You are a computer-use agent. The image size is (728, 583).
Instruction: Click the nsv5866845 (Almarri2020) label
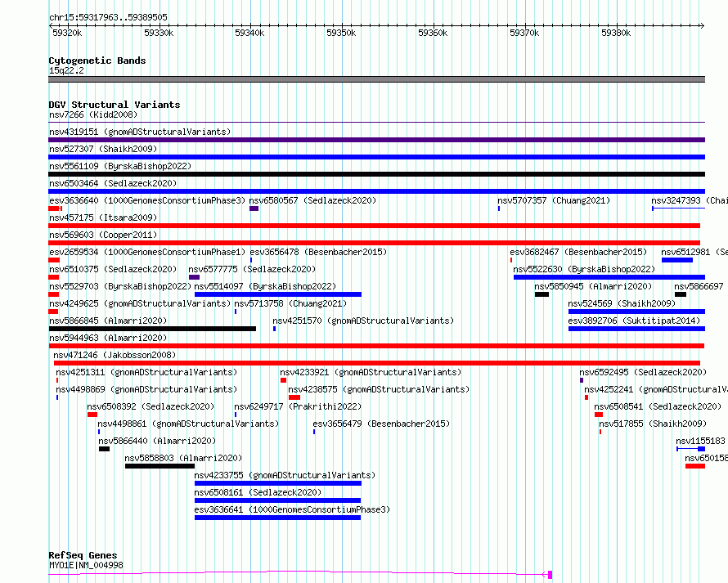click(x=108, y=321)
